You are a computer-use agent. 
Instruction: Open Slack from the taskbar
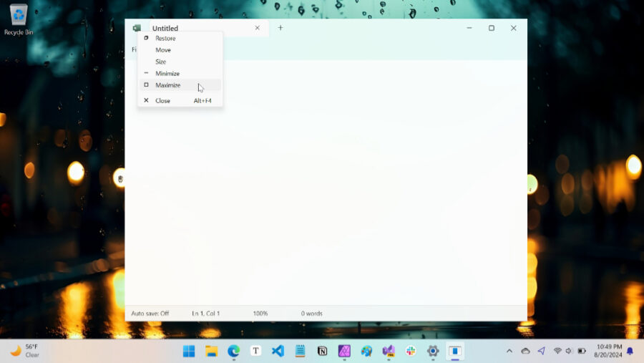tap(411, 351)
